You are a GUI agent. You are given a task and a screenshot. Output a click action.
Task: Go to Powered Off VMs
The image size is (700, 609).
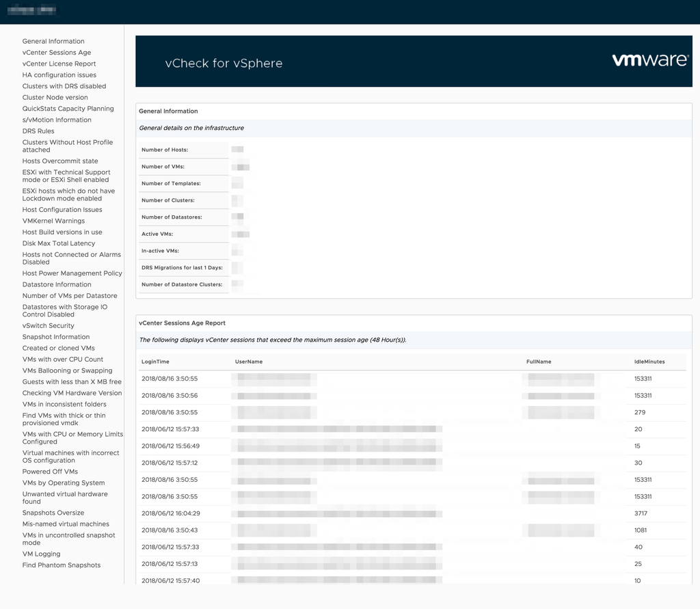(x=50, y=471)
